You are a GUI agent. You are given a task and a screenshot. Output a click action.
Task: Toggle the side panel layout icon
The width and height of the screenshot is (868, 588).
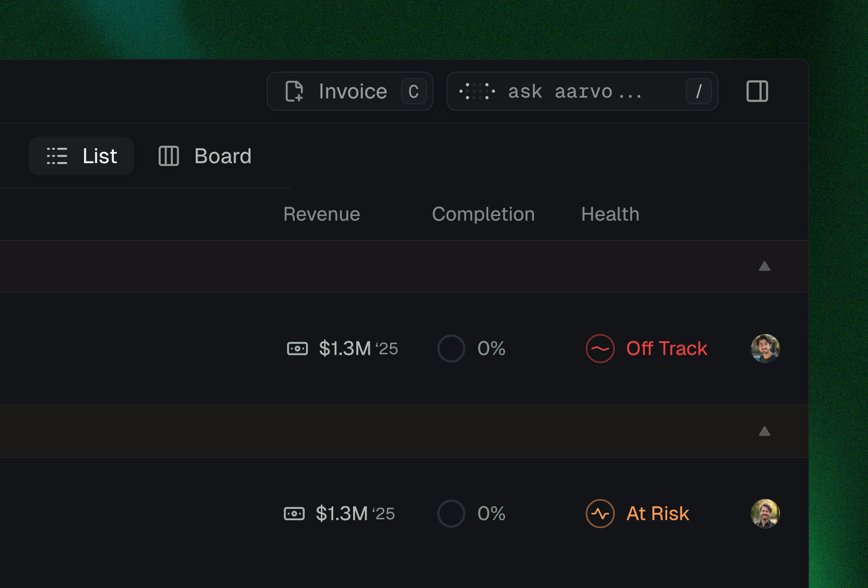[x=757, y=91]
